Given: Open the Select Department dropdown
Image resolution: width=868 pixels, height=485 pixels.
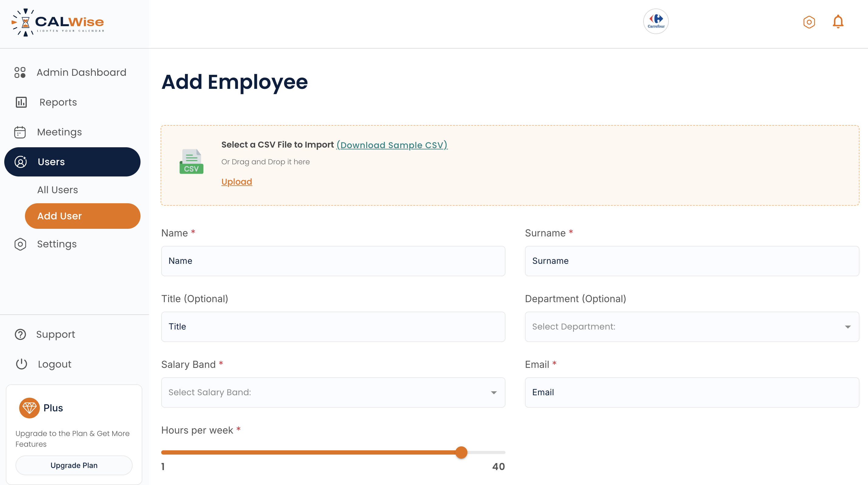Looking at the screenshot, I should click(x=693, y=326).
